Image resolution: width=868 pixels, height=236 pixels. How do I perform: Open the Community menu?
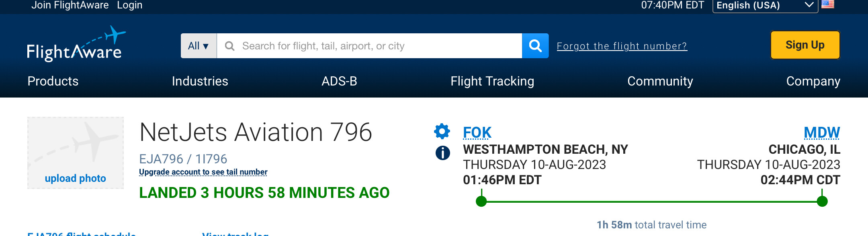[660, 81]
